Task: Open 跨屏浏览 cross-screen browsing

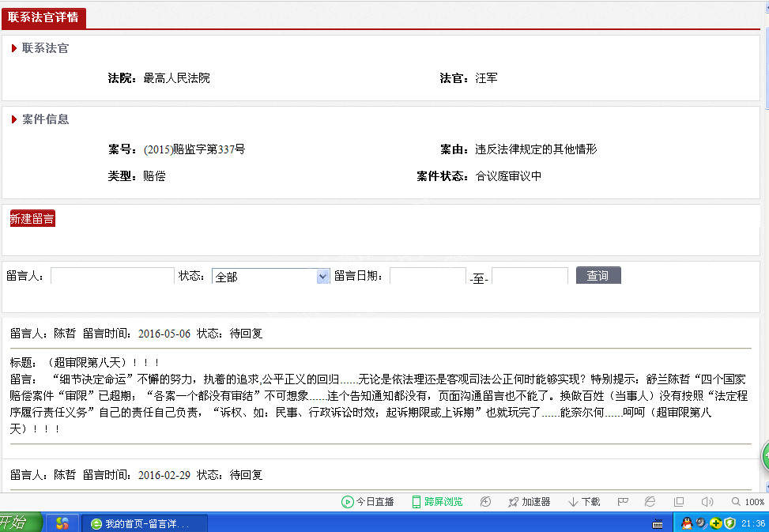Action: (437, 502)
